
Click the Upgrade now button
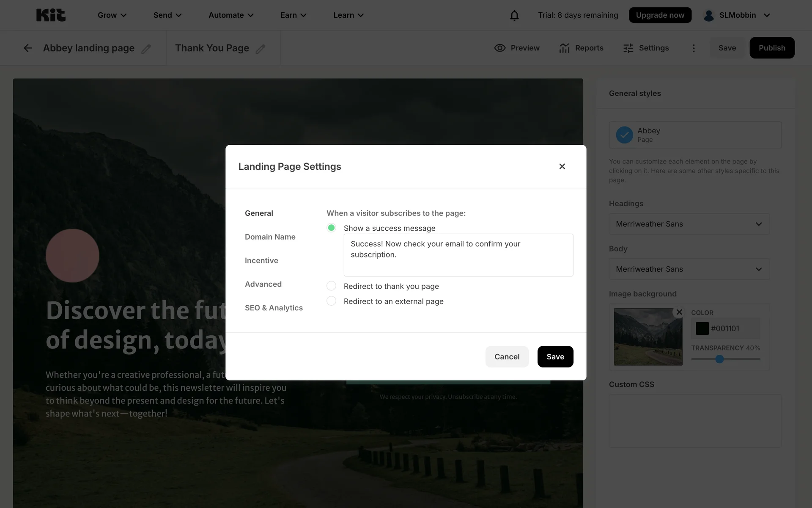tap(660, 15)
